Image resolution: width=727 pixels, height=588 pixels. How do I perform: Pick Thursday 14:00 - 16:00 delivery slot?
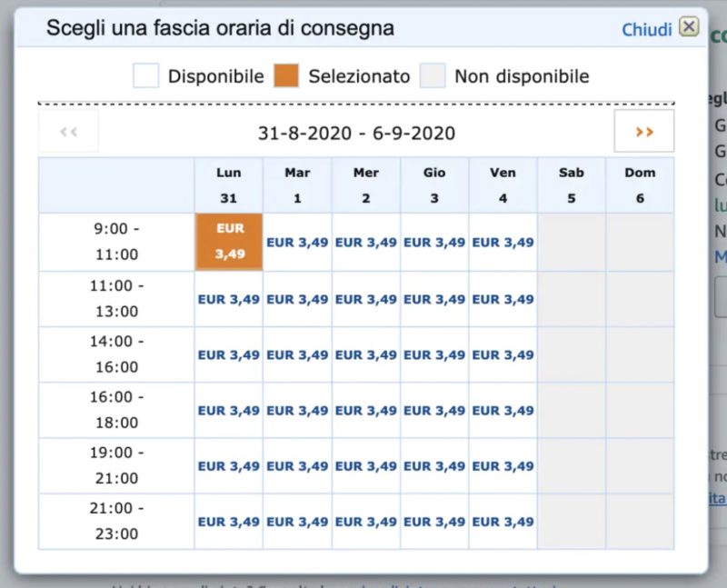click(x=434, y=355)
